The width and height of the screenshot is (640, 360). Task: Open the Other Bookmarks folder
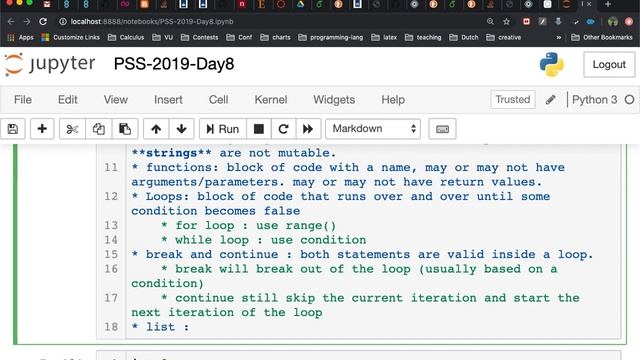(x=602, y=38)
